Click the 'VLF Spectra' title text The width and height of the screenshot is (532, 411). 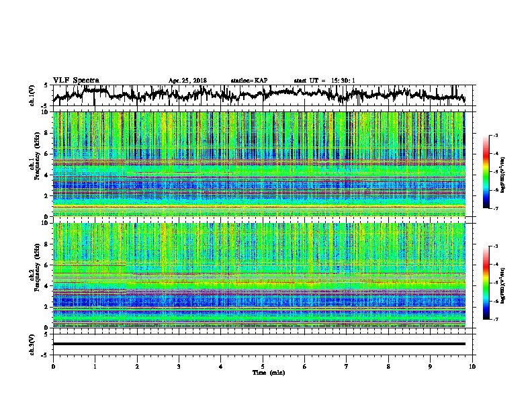coord(76,81)
